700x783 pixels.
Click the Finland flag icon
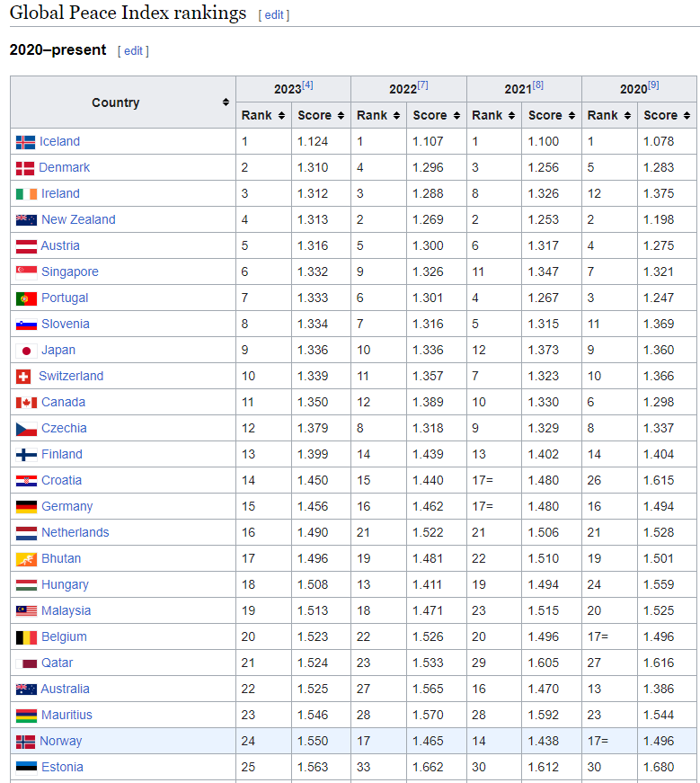26,455
